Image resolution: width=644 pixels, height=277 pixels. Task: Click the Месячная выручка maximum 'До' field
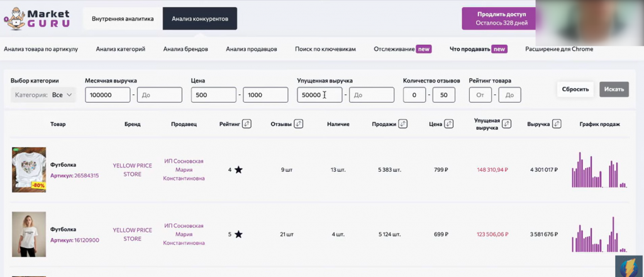tap(159, 95)
